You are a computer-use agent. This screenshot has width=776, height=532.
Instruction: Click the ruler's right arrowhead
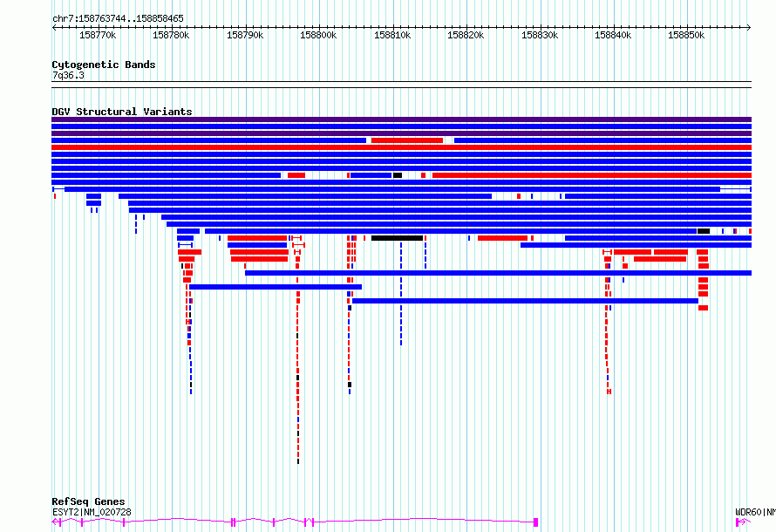(749, 28)
